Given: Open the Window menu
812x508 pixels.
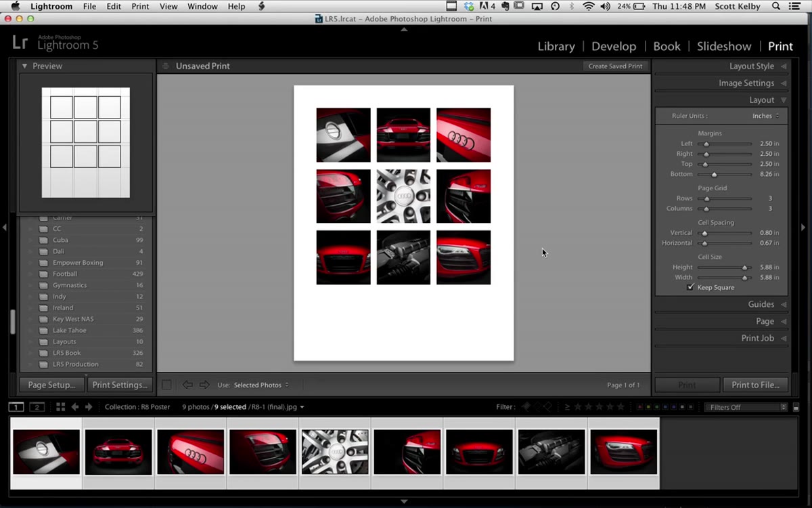Looking at the screenshot, I should click(x=202, y=6).
